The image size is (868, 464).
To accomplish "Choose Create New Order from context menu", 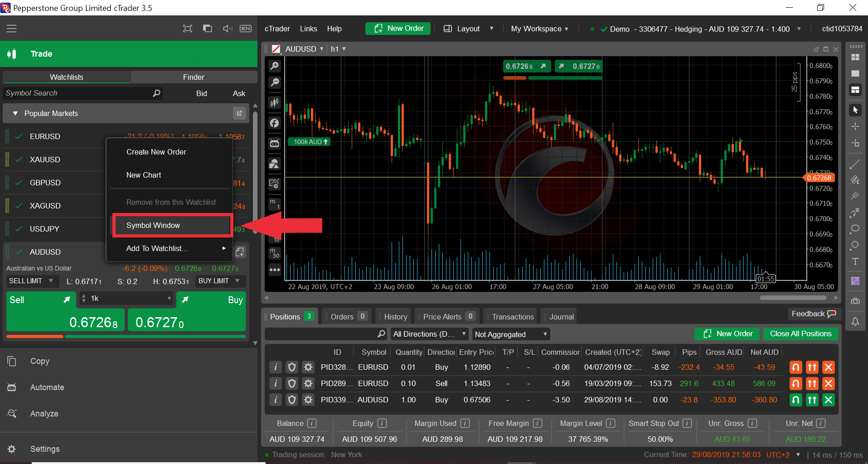I will point(156,152).
